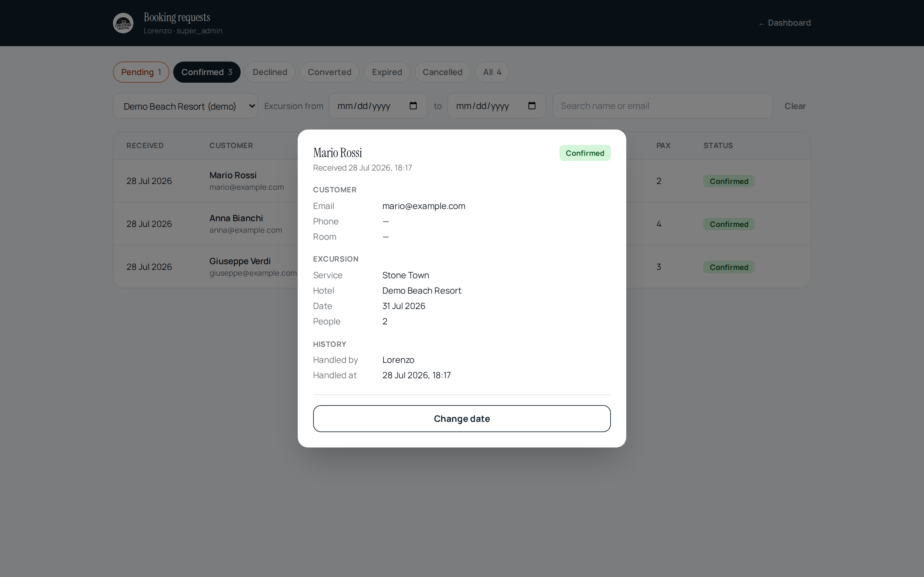
Task: Switch to the Cancelled tab
Action: 442,72
